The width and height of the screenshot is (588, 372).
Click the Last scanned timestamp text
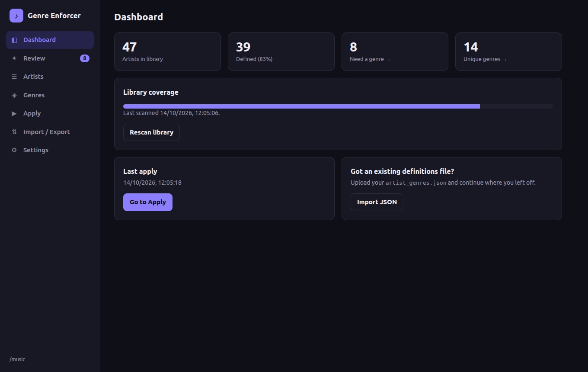tap(172, 113)
